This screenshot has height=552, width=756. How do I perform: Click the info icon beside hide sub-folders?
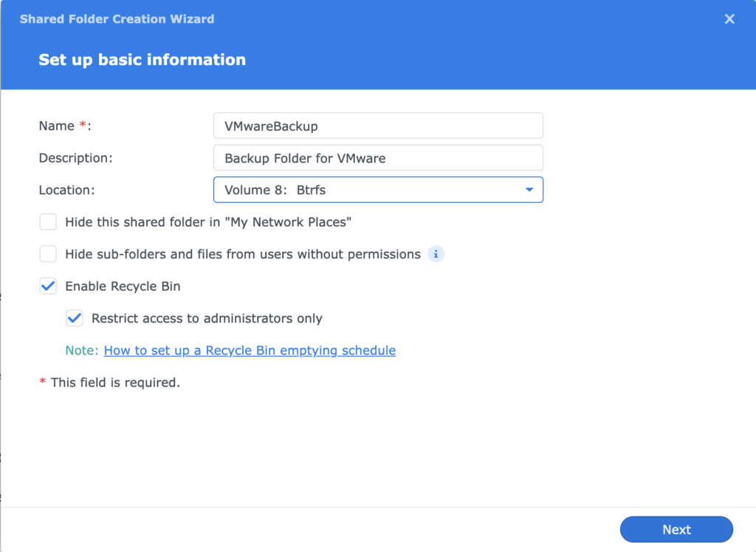(436, 254)
